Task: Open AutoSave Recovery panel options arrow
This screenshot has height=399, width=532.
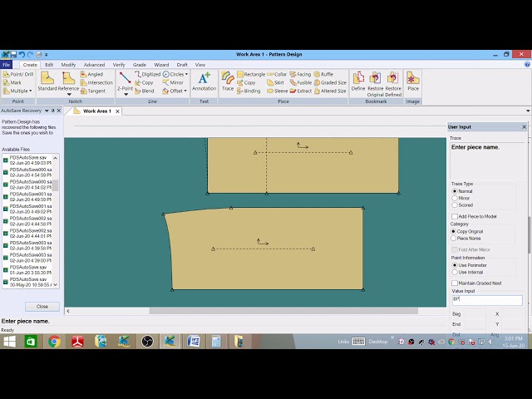Action: pyautogui.click(x=47, y=111)
